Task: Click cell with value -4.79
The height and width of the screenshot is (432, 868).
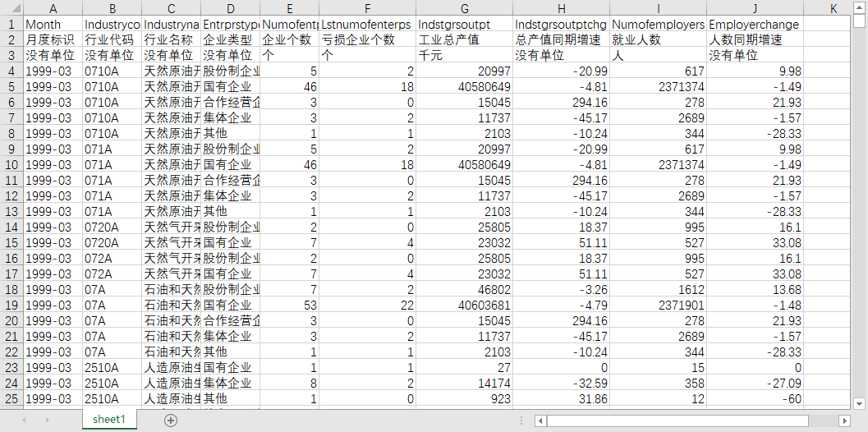Action: pos(562,306)
